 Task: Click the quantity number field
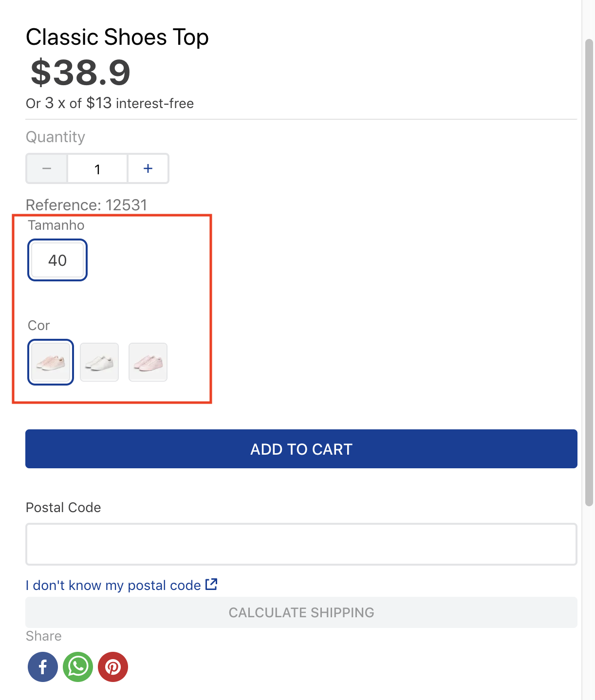[x=97, y=168]
